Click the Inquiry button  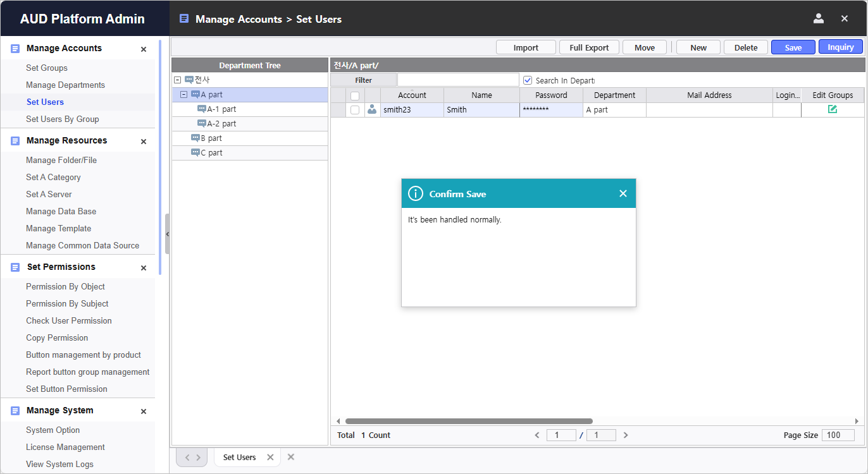841,47
